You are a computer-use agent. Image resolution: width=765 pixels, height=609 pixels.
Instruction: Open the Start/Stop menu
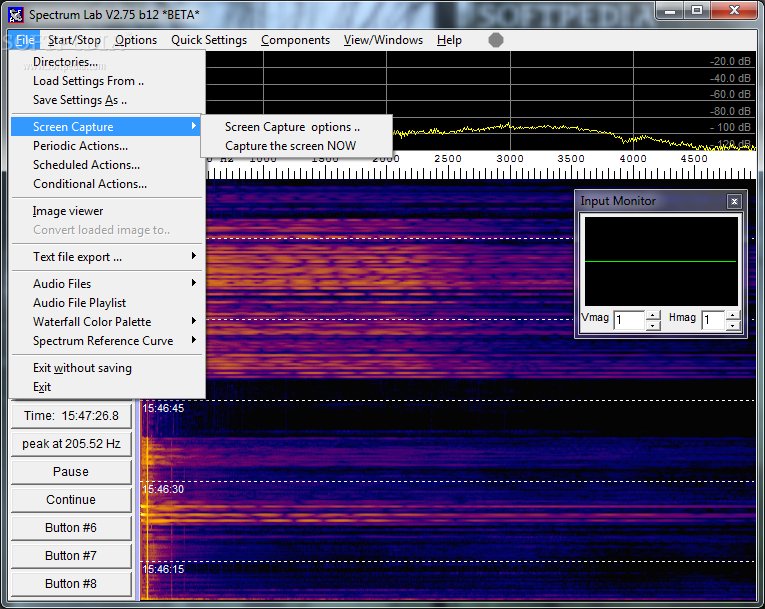74,40
